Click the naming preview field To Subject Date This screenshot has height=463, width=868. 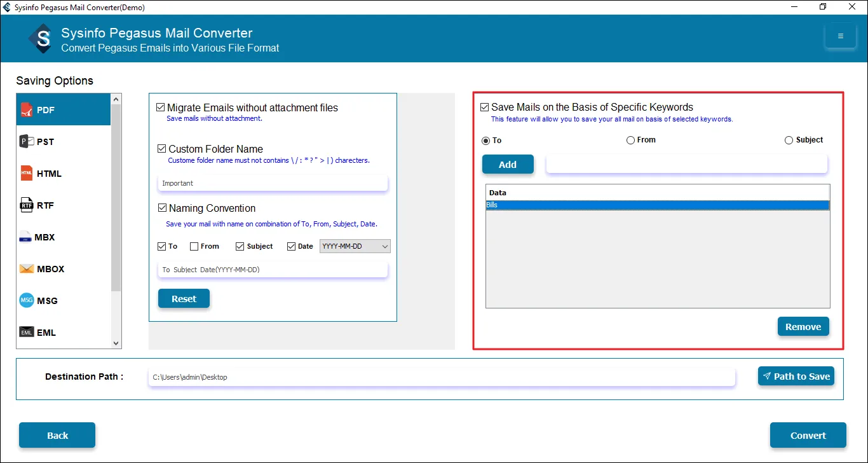pos(273,270)
